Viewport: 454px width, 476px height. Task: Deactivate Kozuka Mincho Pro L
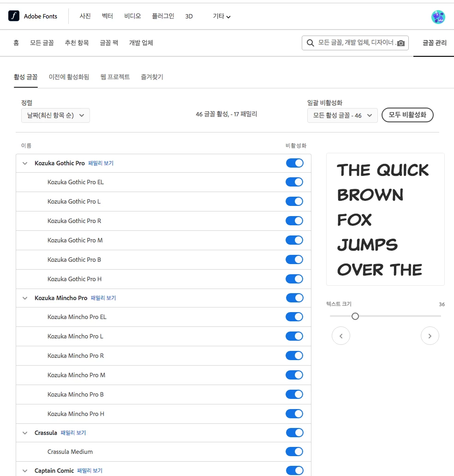294,336
